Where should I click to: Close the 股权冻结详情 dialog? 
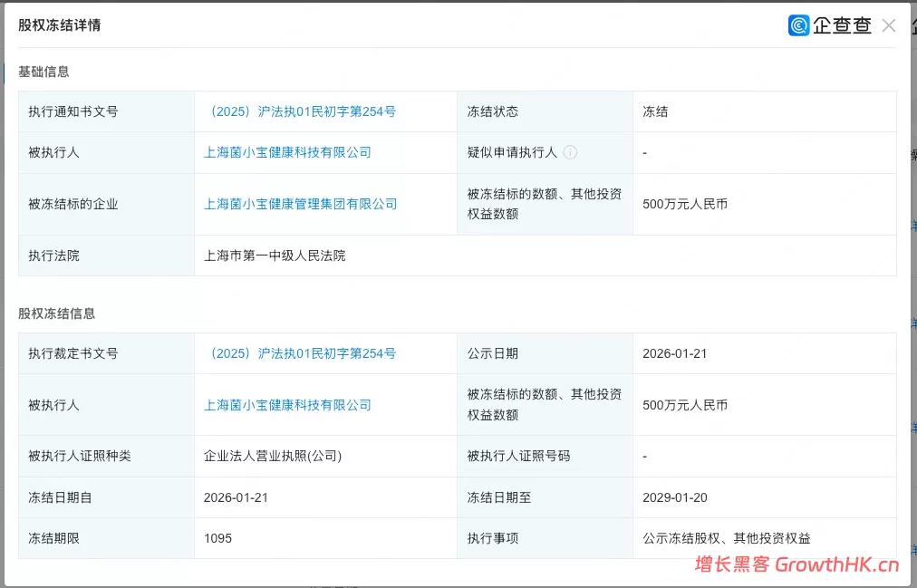point(888,25)
